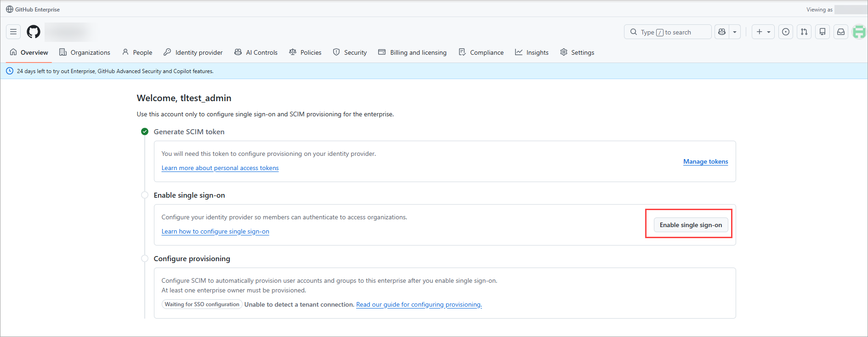Click the green check on Generate SCIM token
This screenshot has height=337, width=868.
click(145, 131)
